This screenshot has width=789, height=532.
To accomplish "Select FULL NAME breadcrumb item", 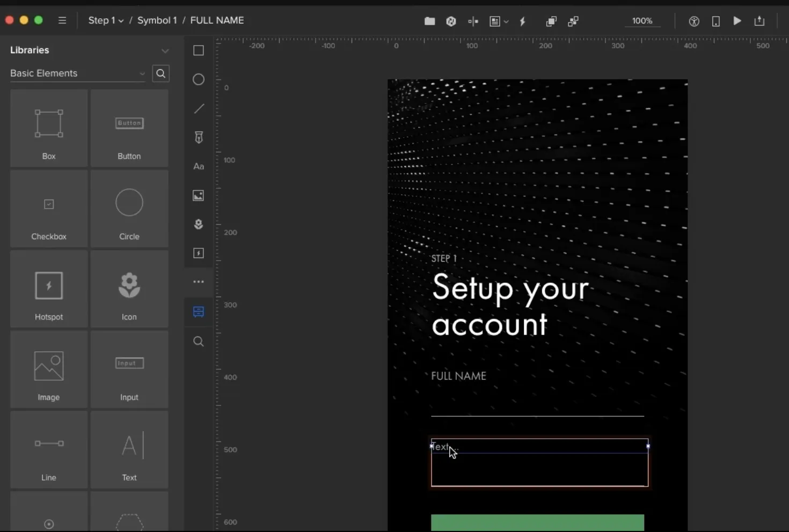I will pyautogui.click(x=217, y=20).
